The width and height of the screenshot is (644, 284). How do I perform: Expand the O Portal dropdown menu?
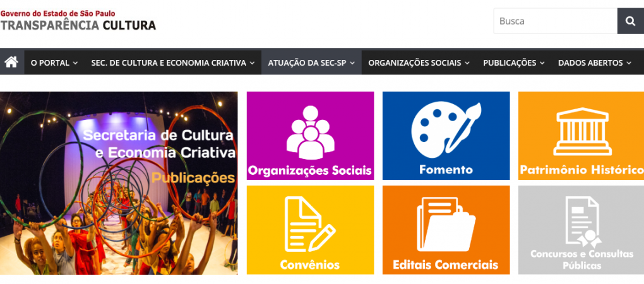pos(54,62)
